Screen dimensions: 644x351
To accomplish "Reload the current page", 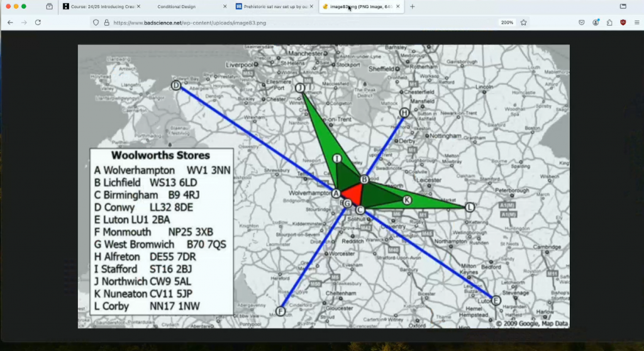I will click(x=38, y=22).
